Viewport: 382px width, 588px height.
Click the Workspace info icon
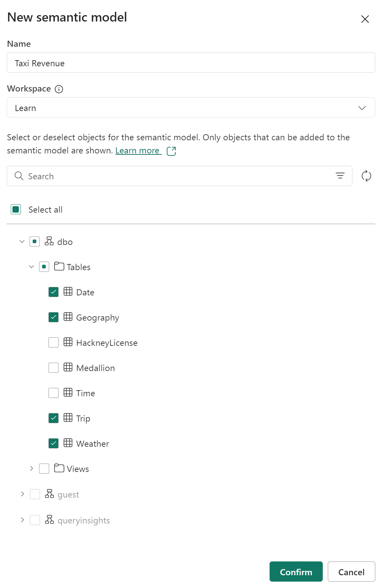tap(59, 89)
